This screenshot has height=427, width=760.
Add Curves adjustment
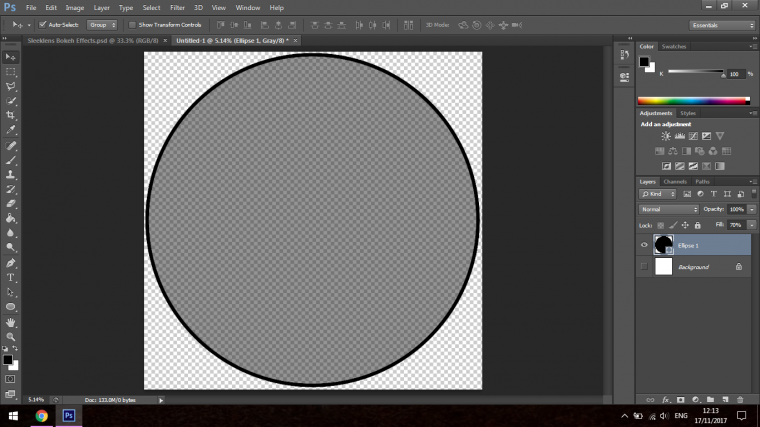693,136
